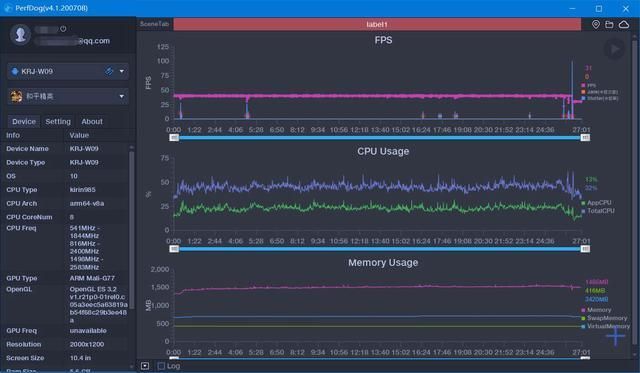Image resolution: width=640 pixels, height=373 pixels.
Task: Select the CPU Freq row label
Action: click(21, 228)
